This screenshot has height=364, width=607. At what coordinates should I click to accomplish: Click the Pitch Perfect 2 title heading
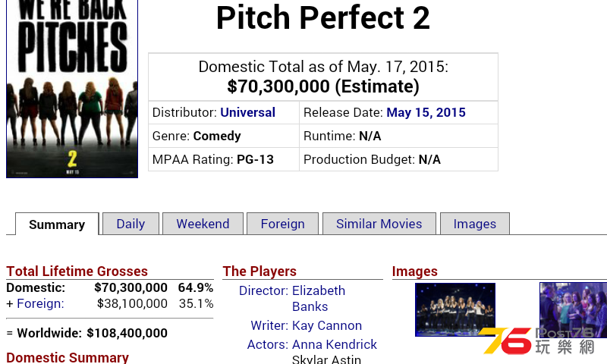point(323,17)
